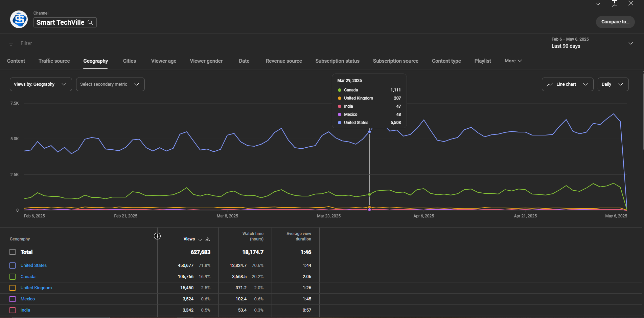Viewport: 644px width, 318px height.
Task: Close the analytics panel
Action: click(631, 3)
